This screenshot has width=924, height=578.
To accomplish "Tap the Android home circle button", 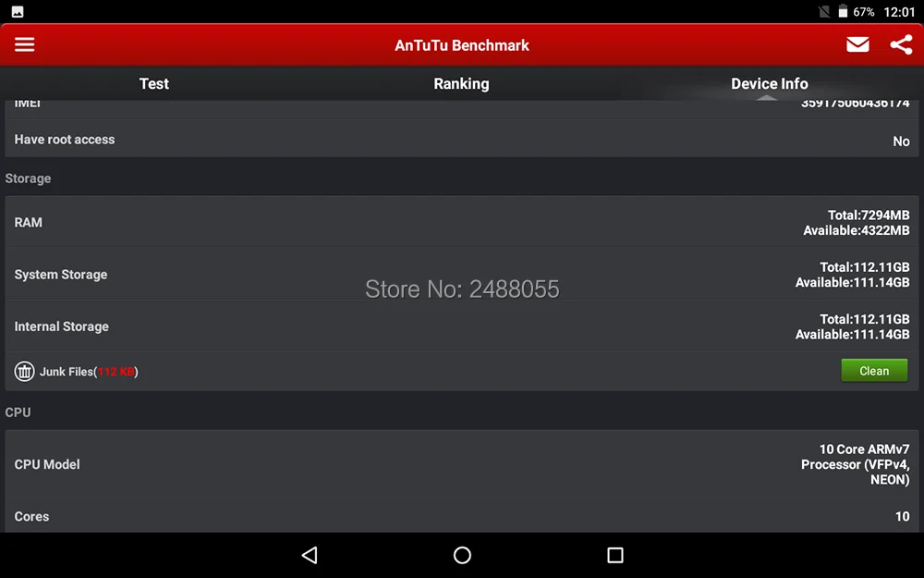I will pos(462,555).
